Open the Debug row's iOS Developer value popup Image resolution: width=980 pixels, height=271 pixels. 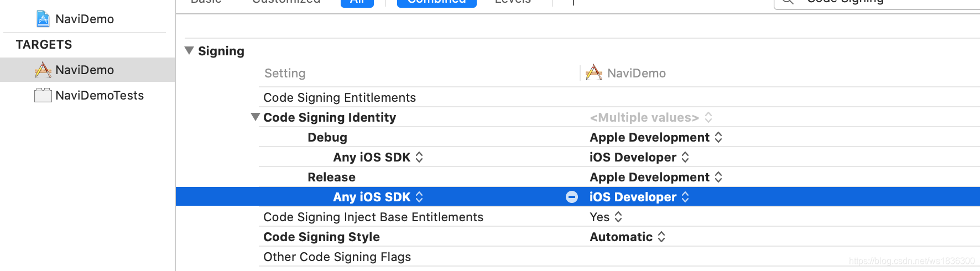[639, 157]
